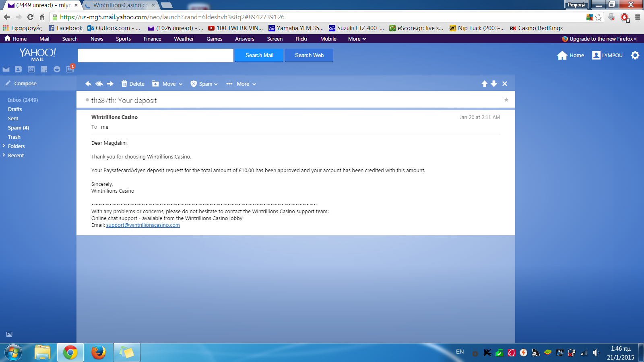This screenshot has height=362, width=644.
Task: Open the Outlook.com bookmark
Action: [x=114, y=28]
